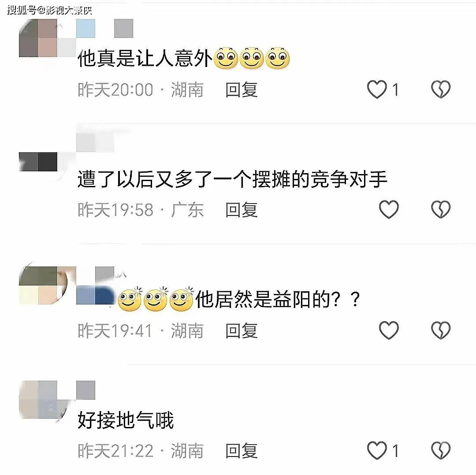Like the comment 好接地气哦
The height and width of the screenshot is (475, 476).
coord(377,450)
